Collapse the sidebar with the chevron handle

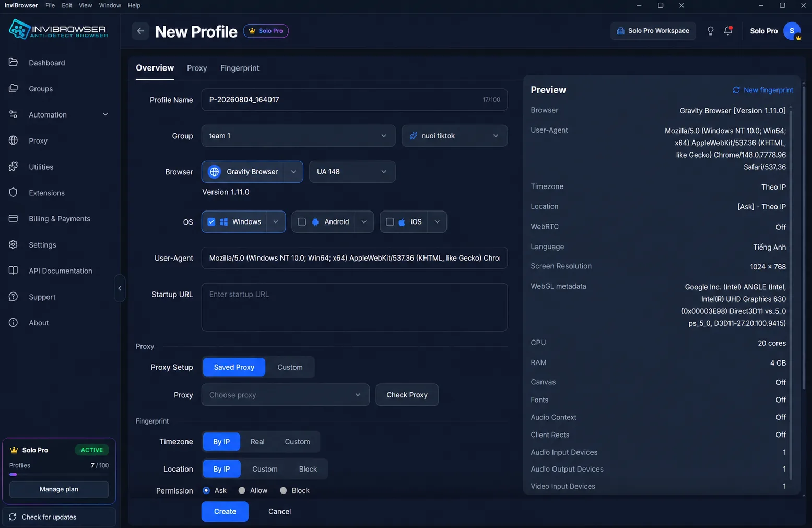point(120,288)
